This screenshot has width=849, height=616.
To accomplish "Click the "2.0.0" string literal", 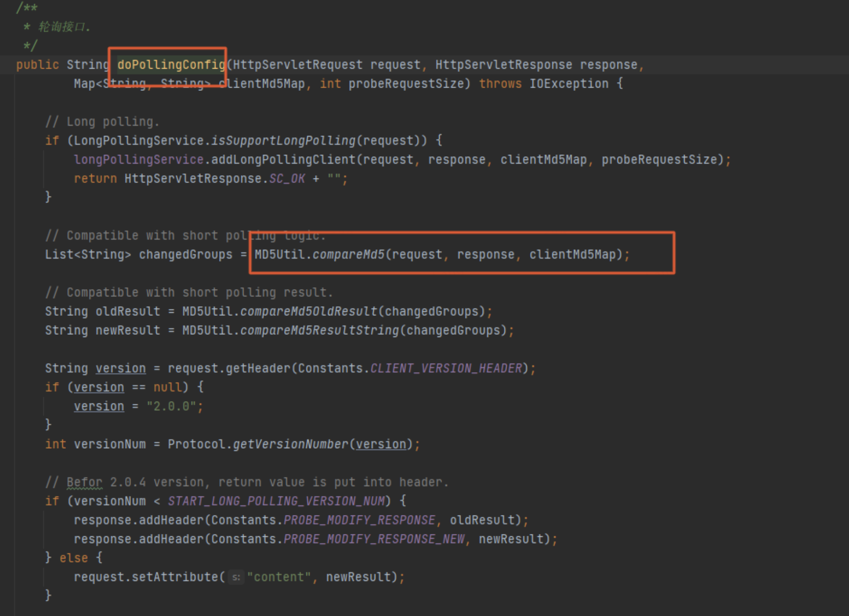I will pyautogui.click(x=171, y=406).
